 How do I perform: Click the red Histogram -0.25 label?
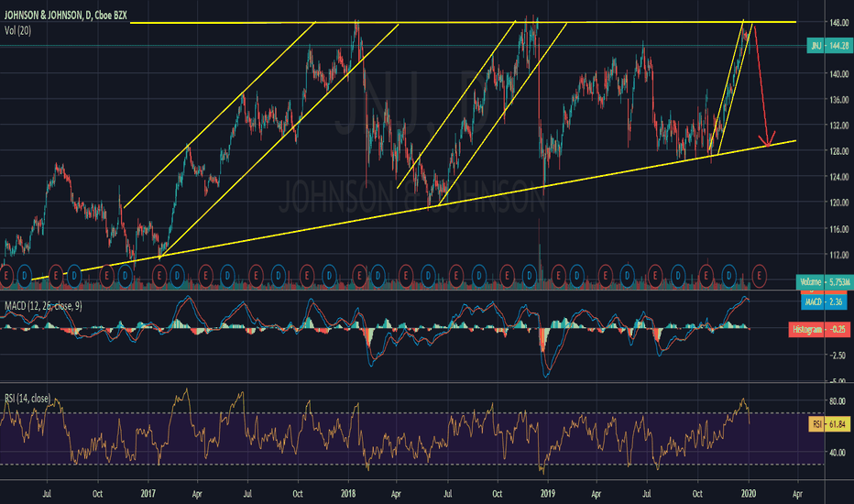point(820,329)
